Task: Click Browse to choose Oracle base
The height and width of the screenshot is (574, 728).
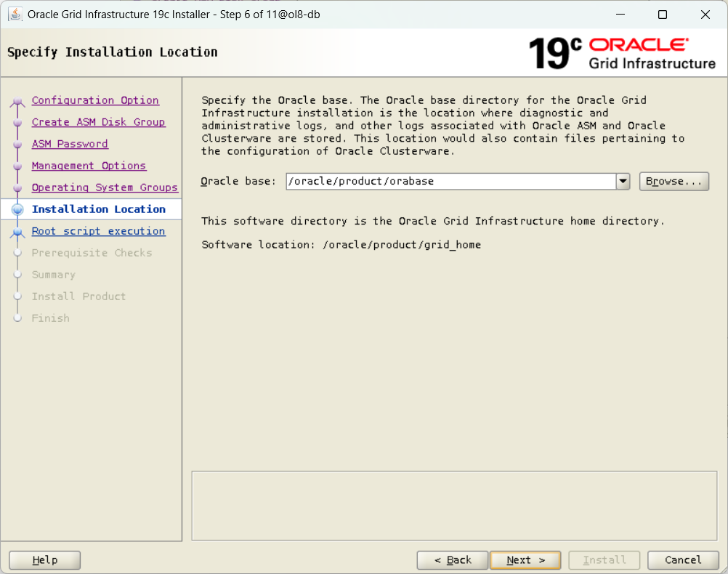Action: tap(674, 181)
